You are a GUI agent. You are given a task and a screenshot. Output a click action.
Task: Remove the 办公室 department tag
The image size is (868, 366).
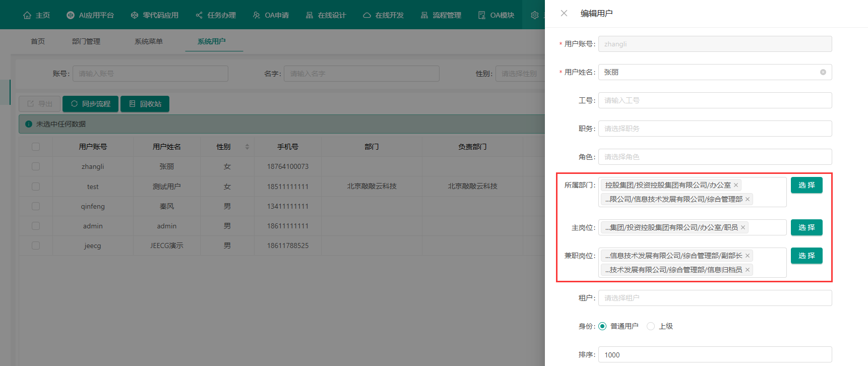(x=736, y=185)
